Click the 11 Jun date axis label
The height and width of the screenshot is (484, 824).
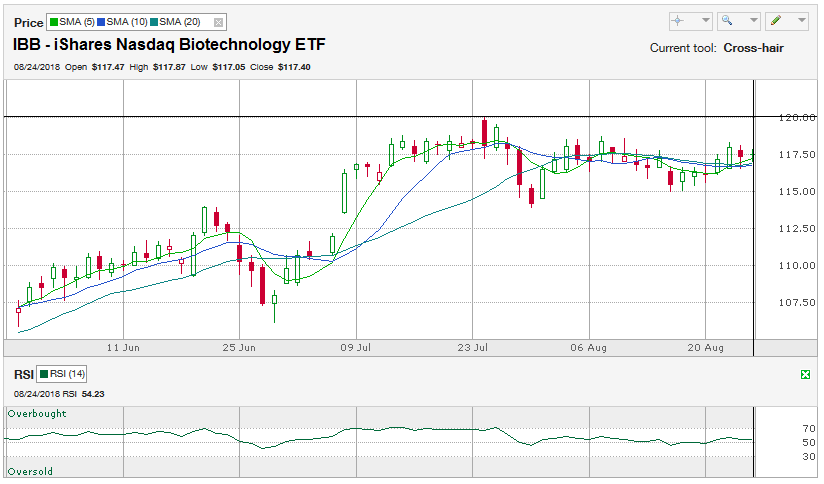(123, 348)
